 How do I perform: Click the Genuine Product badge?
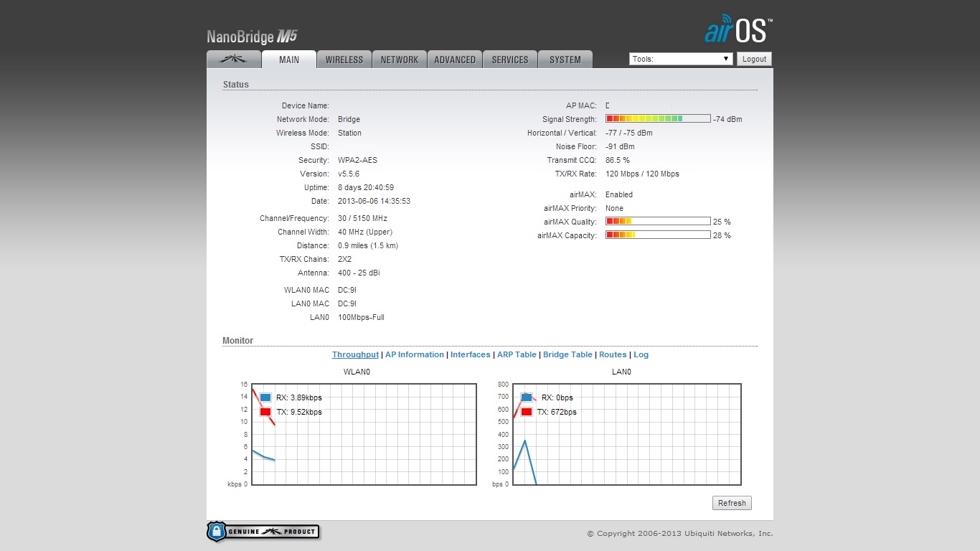(x=263, y=532)
